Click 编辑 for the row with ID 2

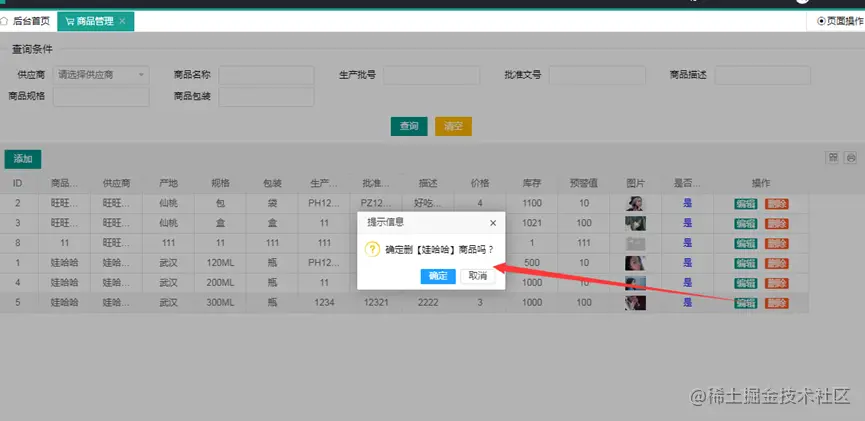click(746, 204)
